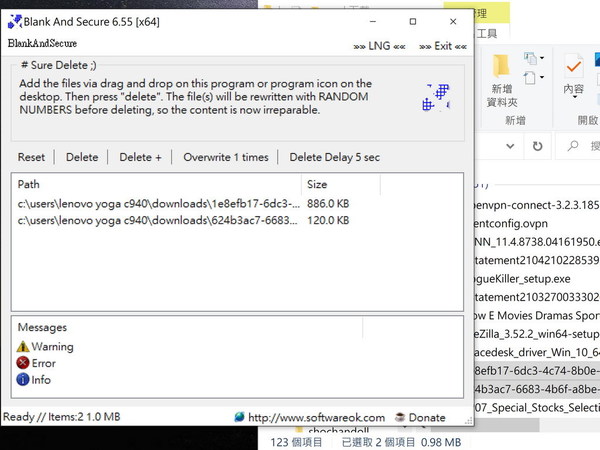Click the Delete + button

click(x=140, y=157)
